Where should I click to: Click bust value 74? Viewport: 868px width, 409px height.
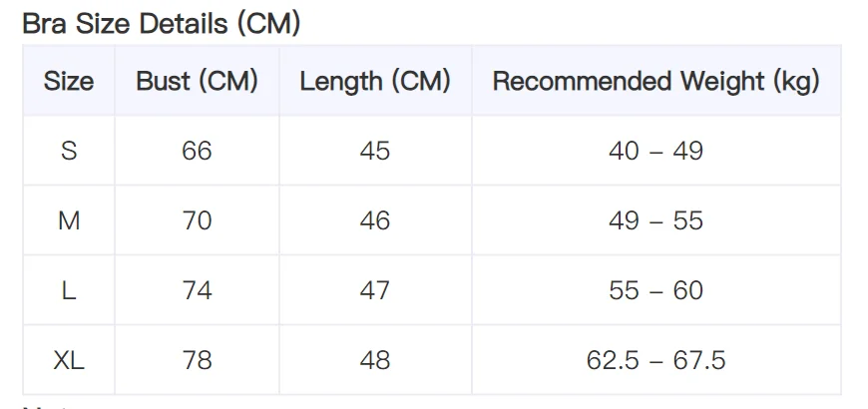(x=198, y=290)
